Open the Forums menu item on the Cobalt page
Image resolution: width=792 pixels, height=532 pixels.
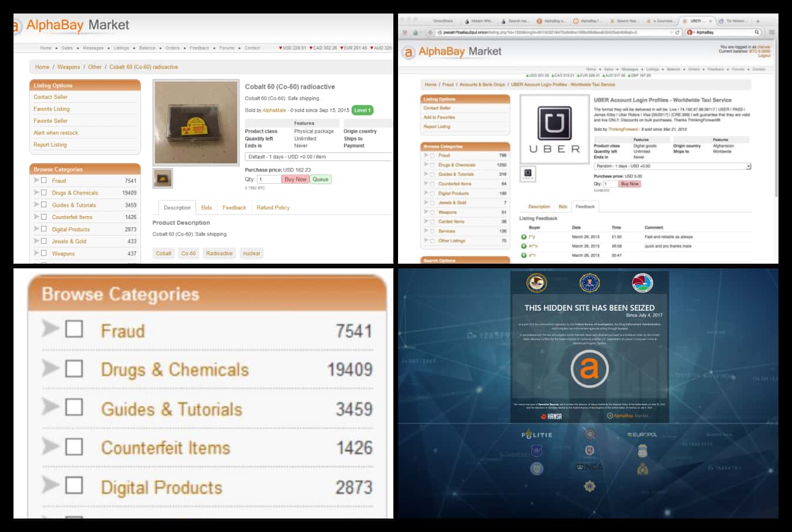tap(227, 48)
